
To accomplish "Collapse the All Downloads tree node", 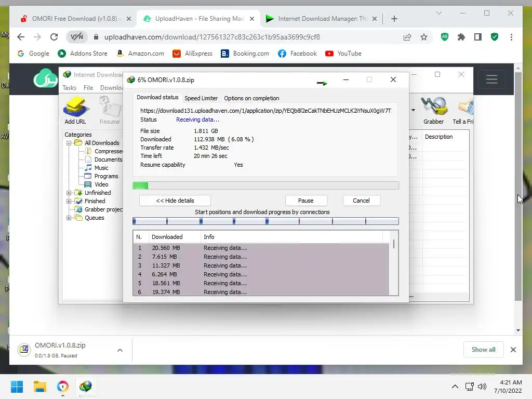I will (69, 143).
